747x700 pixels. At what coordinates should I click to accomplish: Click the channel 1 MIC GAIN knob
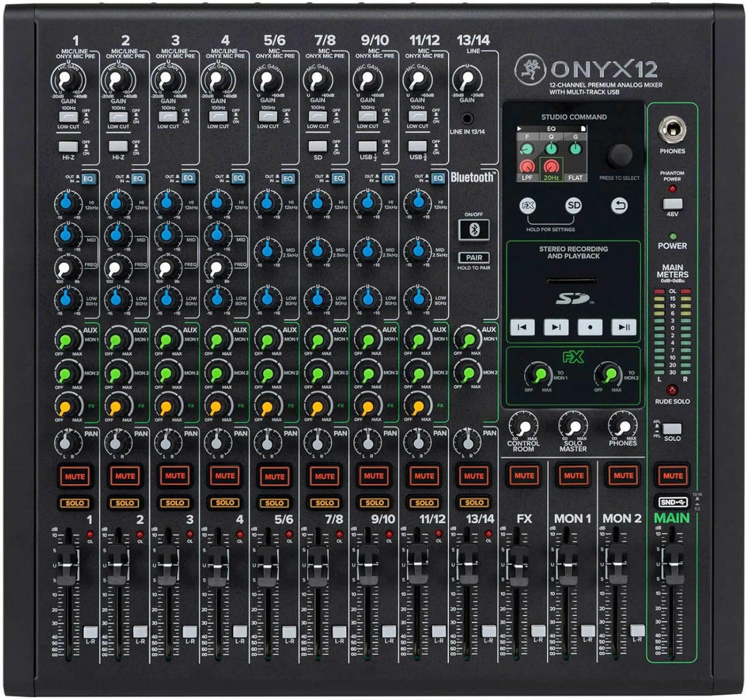pos(68,80)
